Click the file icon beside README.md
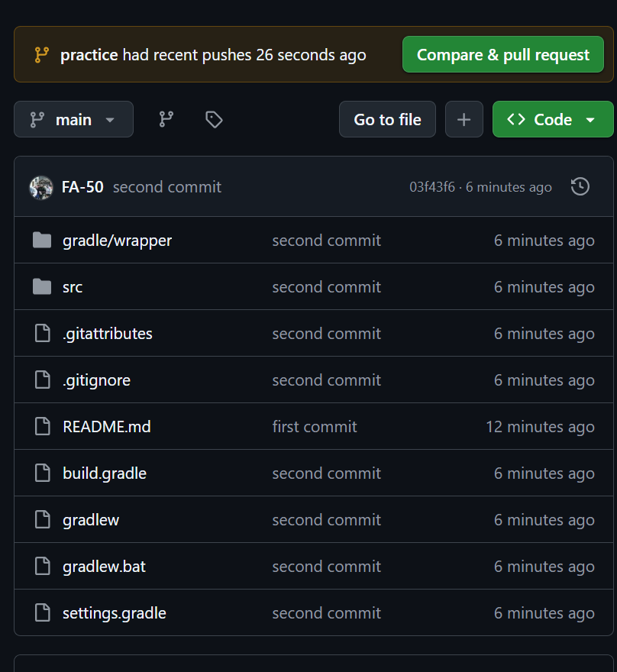Image resolution: width=617 pixels, height=672 pixels. (x=43, y=426)
